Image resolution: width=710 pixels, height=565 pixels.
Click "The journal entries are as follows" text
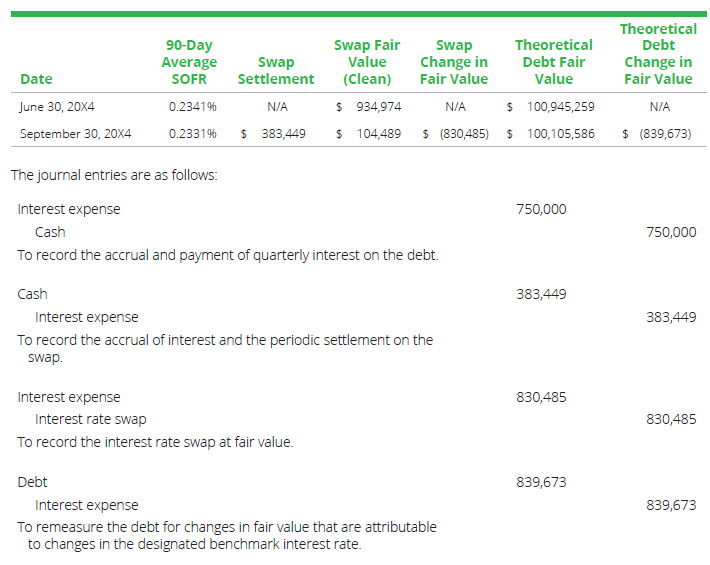point(114,175)
